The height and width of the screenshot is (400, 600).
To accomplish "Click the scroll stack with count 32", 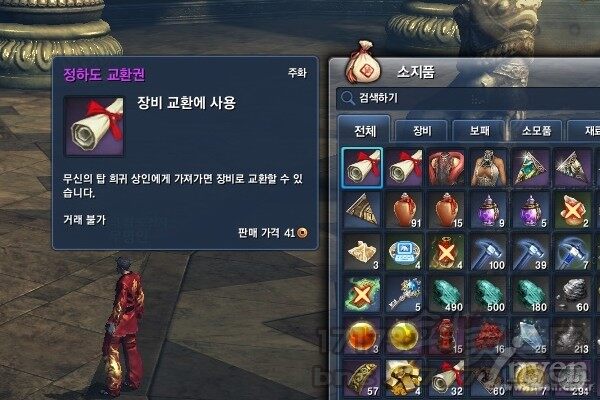I will [x=447, y=379].
